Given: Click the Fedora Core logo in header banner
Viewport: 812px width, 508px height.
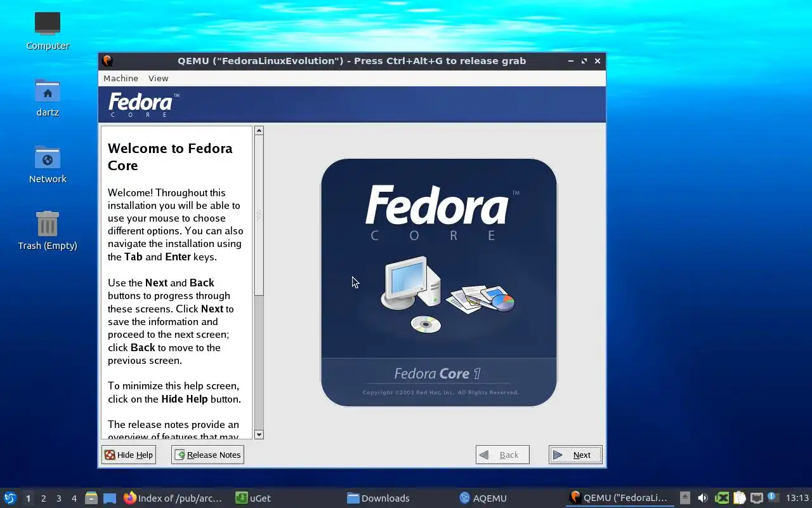Looking at the screenshot, I should [x=143, y=105].
